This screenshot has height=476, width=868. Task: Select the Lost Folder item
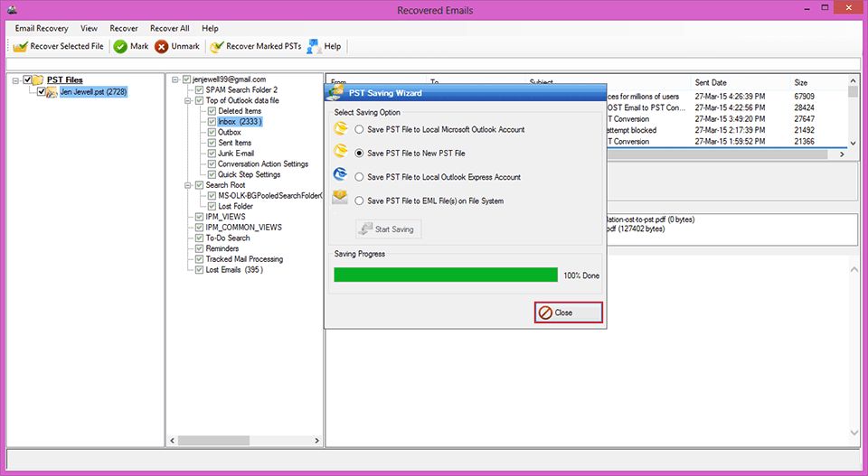tap(235, 206)
